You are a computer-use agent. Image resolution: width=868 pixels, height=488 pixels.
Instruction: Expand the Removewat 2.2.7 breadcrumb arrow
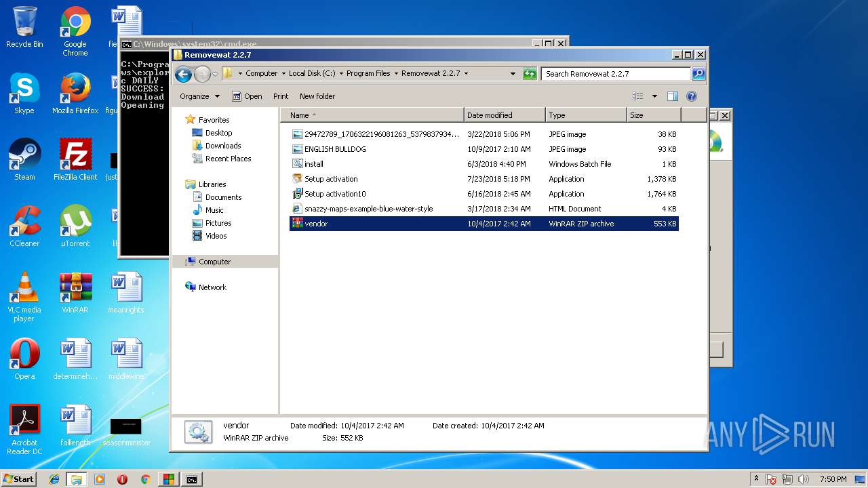[466, 74]
